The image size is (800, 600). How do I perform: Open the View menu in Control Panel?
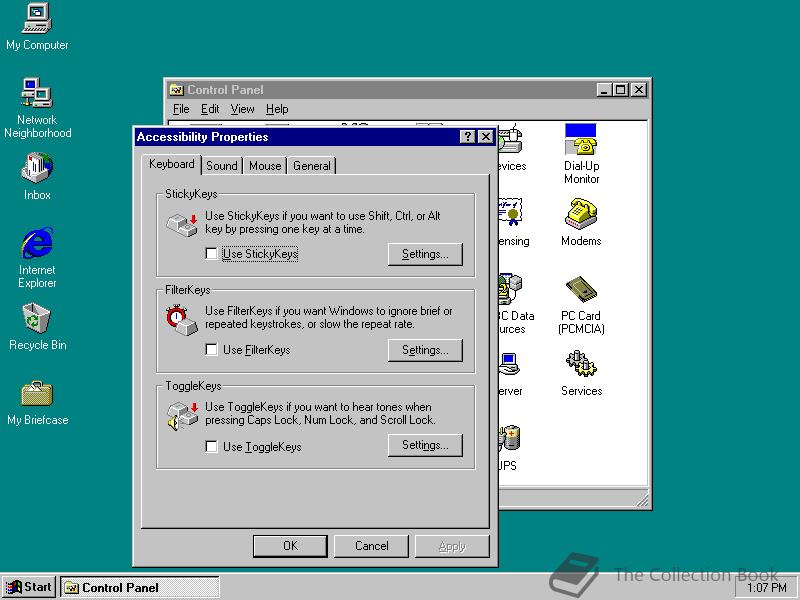pos(242,109)
